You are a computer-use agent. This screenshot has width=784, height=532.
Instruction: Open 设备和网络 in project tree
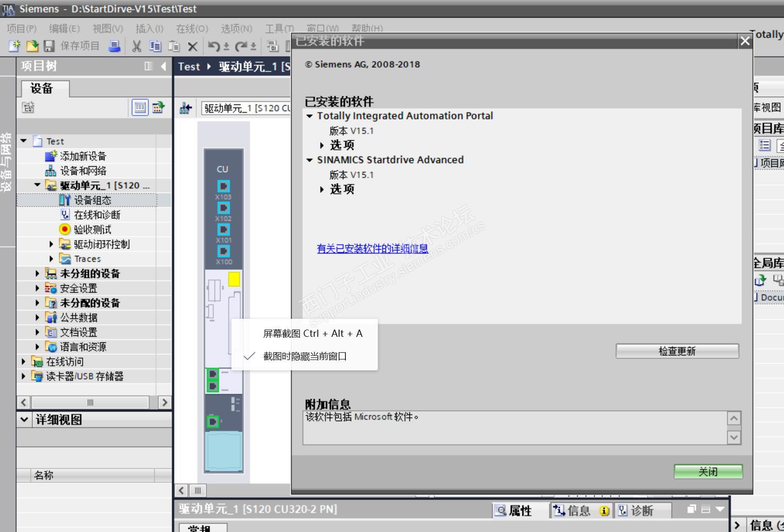[x=83, y=171]
